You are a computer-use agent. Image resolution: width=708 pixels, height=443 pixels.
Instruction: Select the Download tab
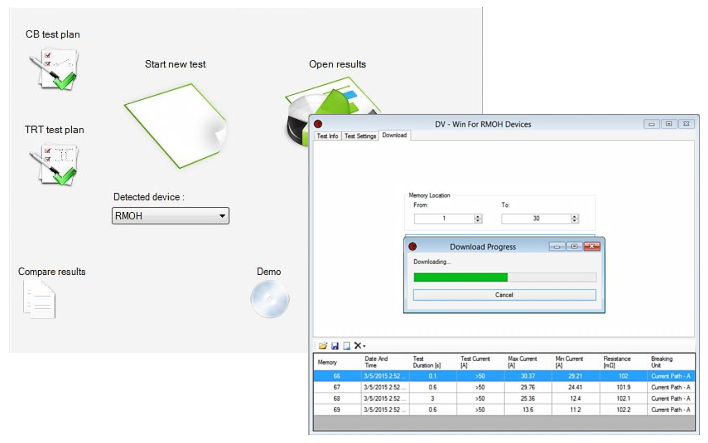[394, 135]
